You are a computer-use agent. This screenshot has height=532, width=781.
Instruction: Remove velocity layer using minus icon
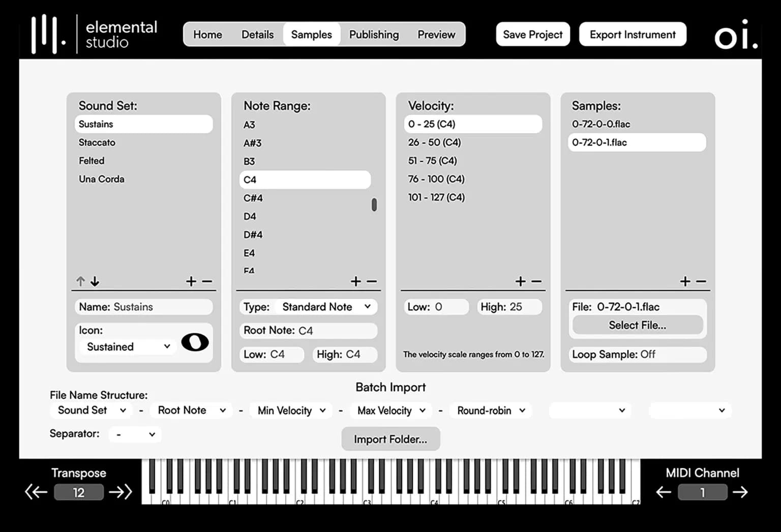pyautogui.click(x=536, y=281)
